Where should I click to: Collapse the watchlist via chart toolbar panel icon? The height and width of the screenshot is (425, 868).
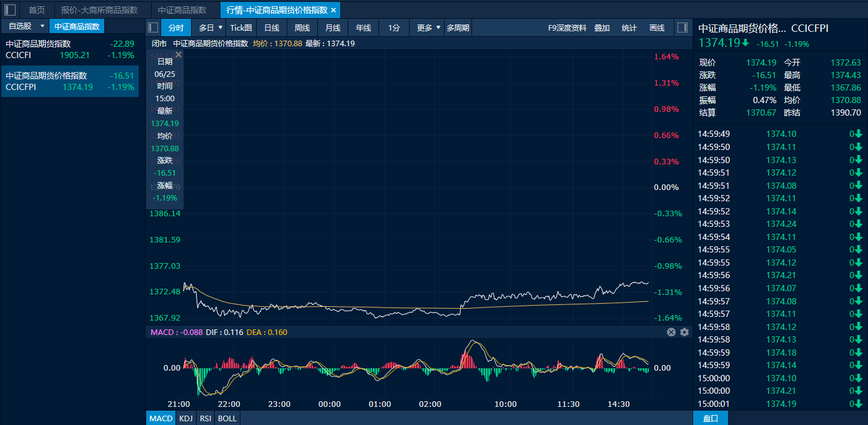(x=153, y=27)
